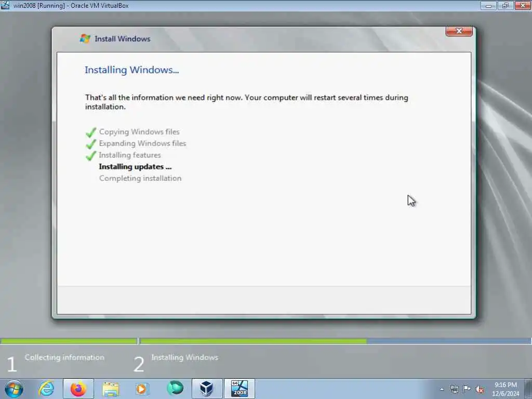Close the Install Windows dialog

click(459, 31)
